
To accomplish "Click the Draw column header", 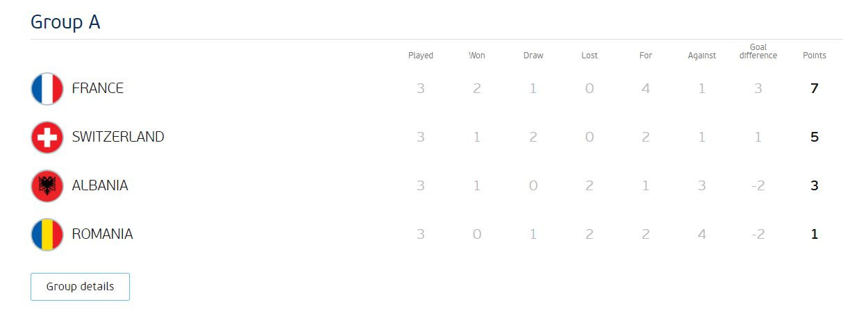I will coord(533,56).
